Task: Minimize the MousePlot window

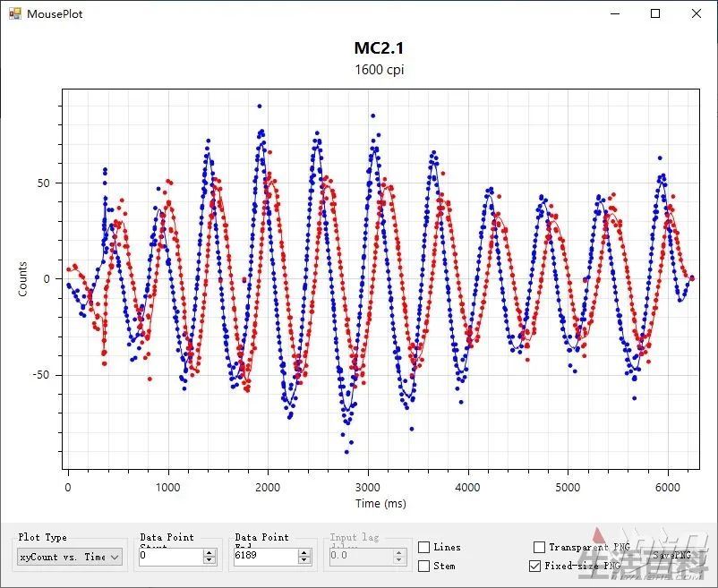Action: 615,13
